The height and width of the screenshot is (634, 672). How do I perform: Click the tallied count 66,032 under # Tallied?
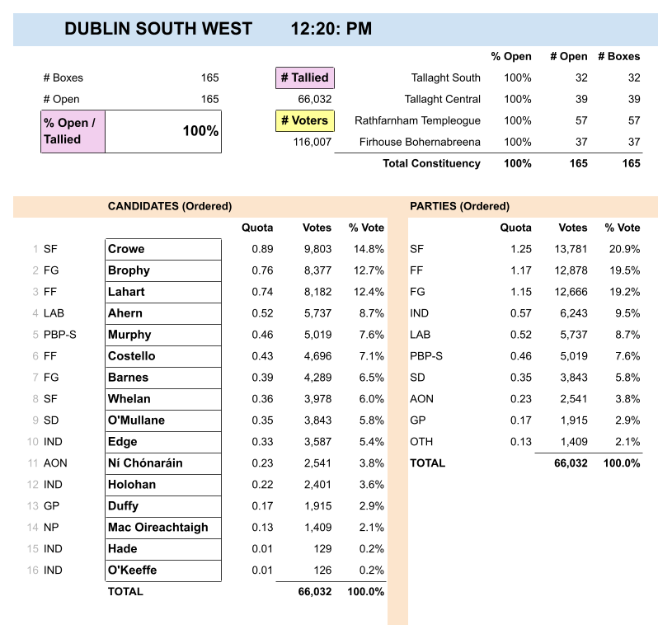pos(315,99)
